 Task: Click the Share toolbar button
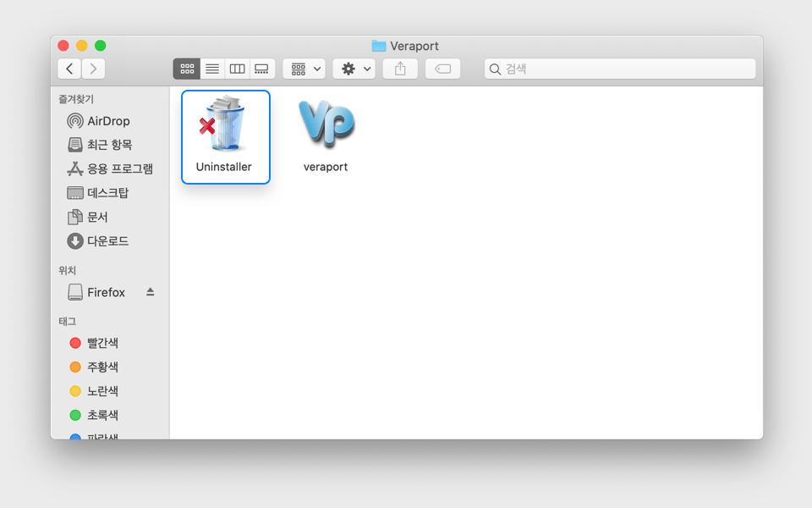click(400, 69)
